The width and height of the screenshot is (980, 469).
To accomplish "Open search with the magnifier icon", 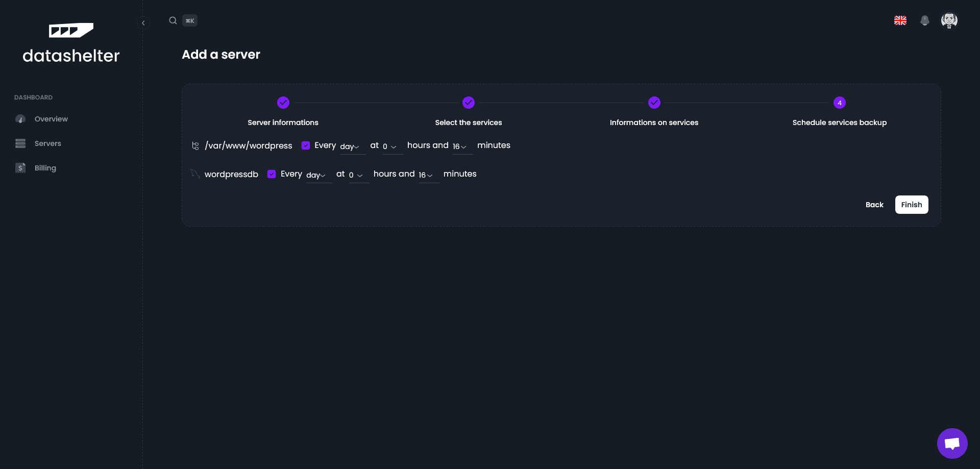I will [x=173, y=20].
